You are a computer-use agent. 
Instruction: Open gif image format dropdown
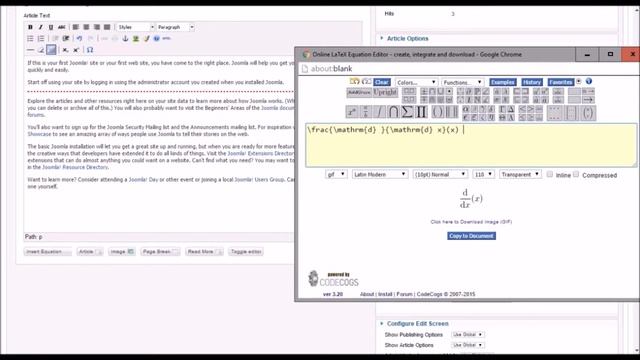[336, 174]
